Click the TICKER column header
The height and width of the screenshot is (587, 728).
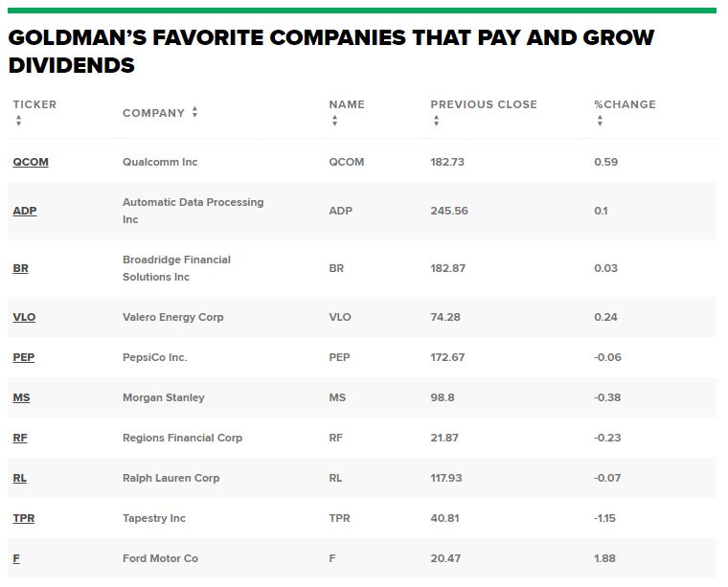34,104
